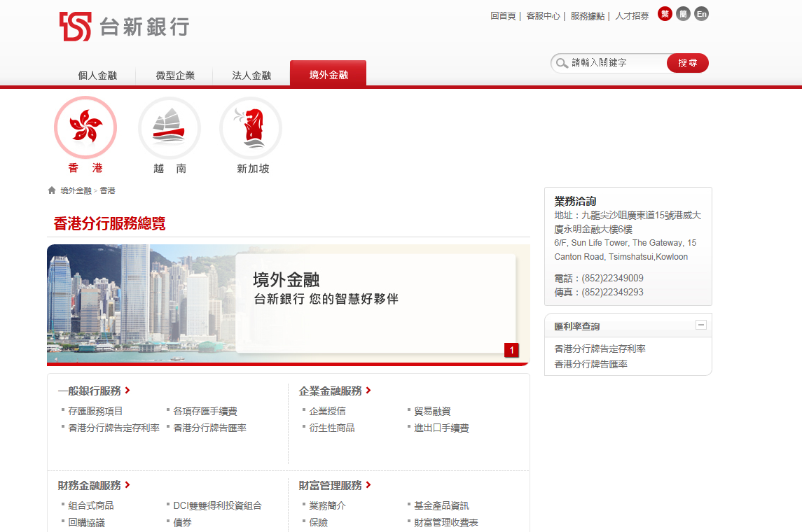Select the Vietnam junk boat icon
This screenshot has height=532, width=802.
click(x=170, y=128)
